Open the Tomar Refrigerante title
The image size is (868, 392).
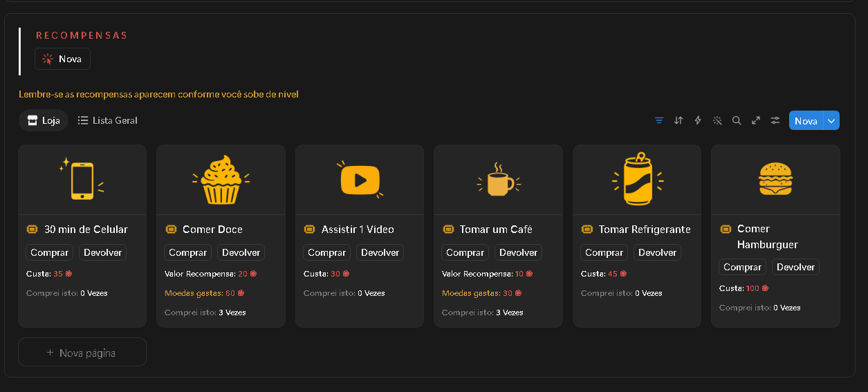pyautogui.click(x=645, y=230)
